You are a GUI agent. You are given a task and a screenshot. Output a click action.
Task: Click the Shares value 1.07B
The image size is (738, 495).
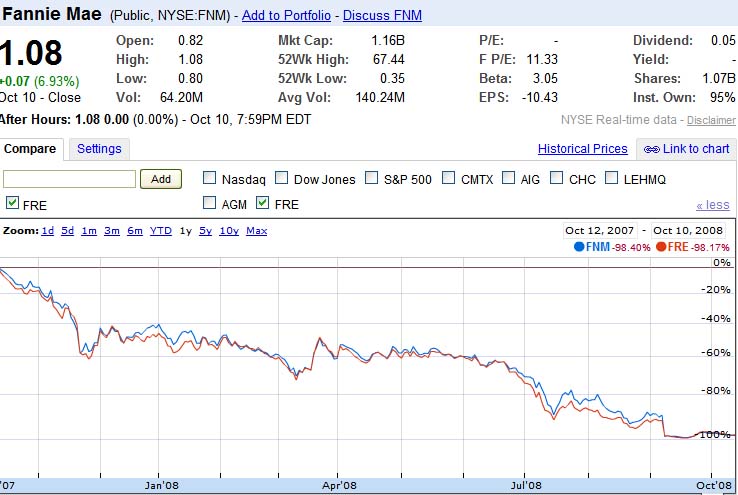(x=719, y=78)
